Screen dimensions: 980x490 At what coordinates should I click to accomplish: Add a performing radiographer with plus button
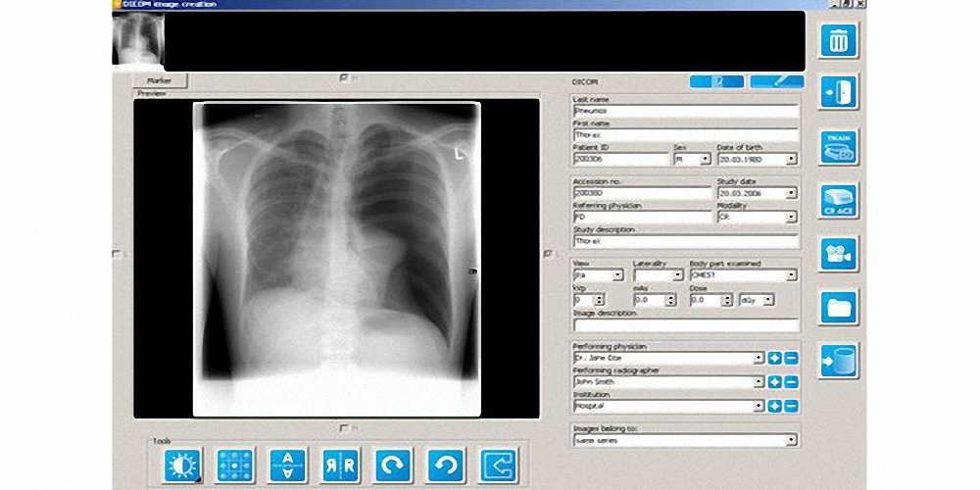coord(775,382)
